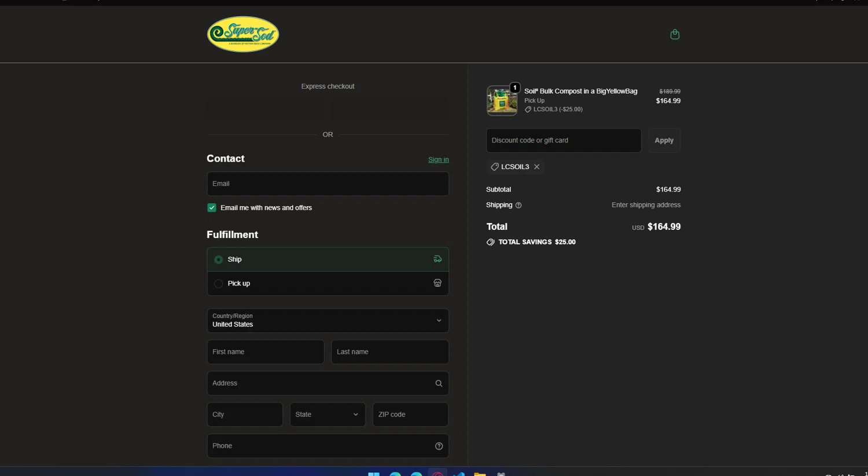
Task: Click the total USD $164.99 amount
Action: (656, 227)
